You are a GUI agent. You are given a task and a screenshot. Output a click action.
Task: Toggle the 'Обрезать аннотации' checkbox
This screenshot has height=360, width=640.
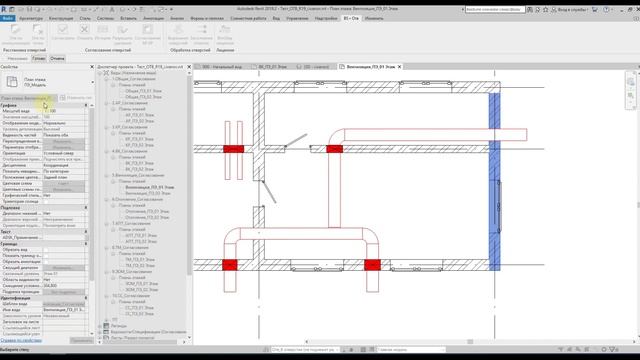(x=46, y=262)
